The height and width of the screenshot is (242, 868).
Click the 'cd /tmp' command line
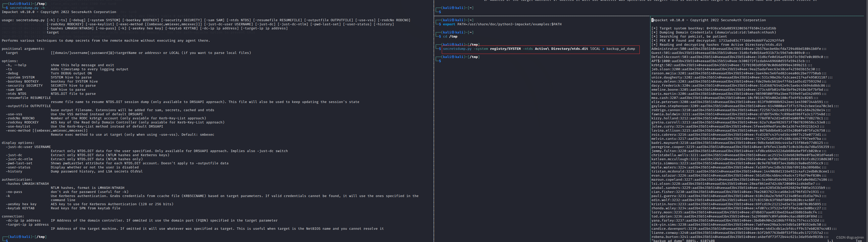[450, 36]
